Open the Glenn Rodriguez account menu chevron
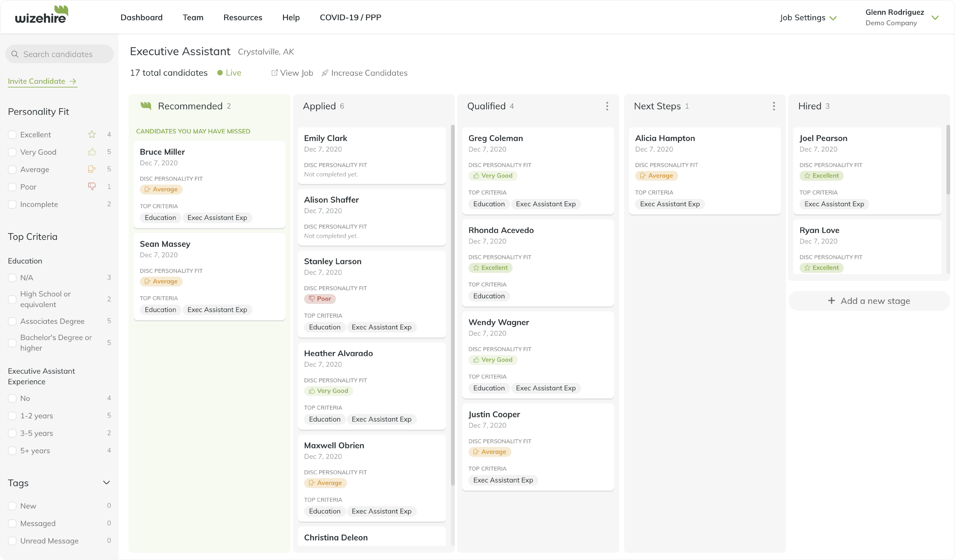Viewport: 955px width, 560px height. pyautogui.click(x=935, y=18)
